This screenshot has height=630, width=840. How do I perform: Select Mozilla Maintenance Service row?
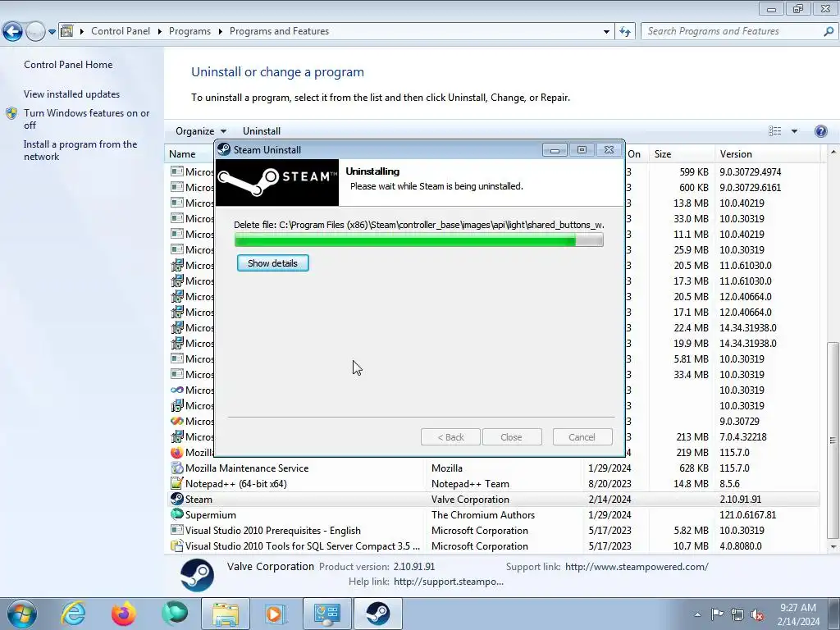[494, 468]
